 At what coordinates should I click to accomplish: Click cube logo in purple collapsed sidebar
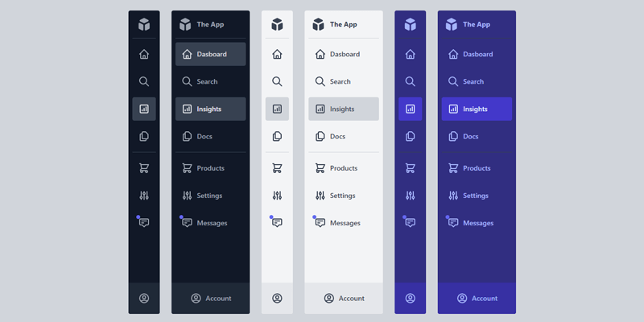point(410,24)
